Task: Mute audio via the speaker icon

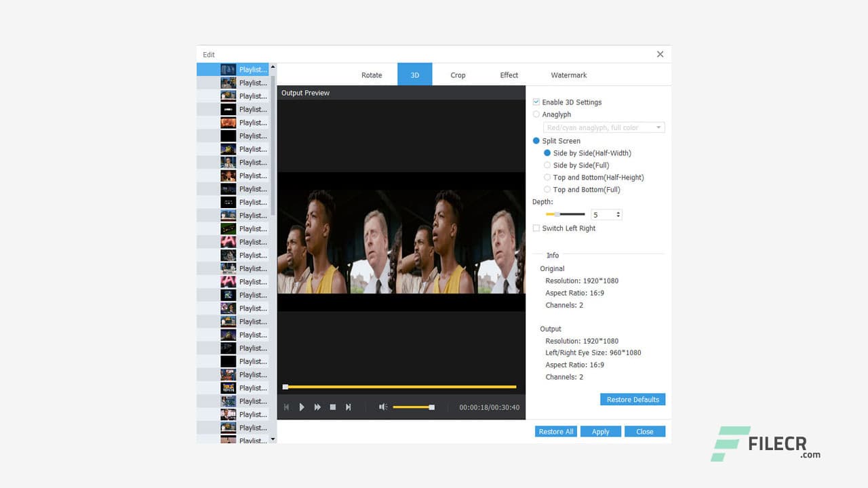Action: click(382, 407)
